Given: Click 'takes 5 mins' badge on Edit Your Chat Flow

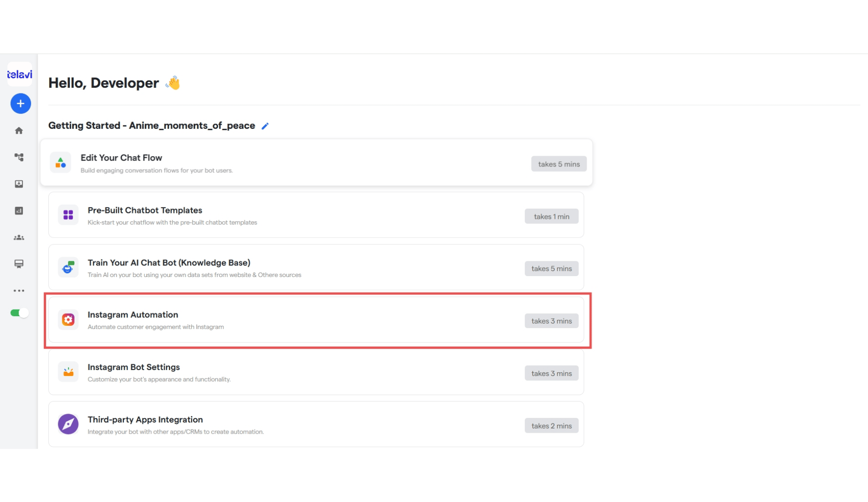Looking at the screenshot, I should click(559, 164).
